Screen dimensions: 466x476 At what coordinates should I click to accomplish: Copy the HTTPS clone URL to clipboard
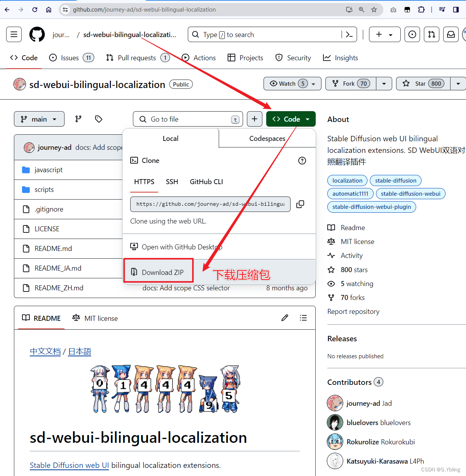[300, 204]
